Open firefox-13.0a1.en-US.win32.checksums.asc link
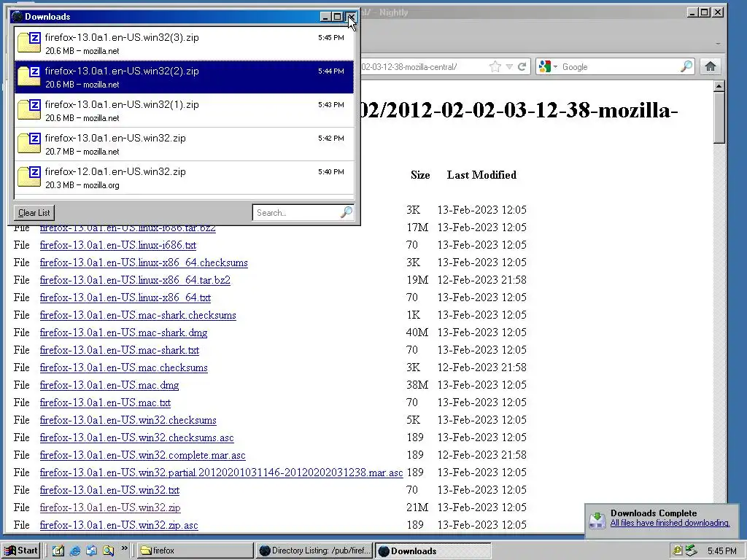Image resolution: width=747 pixels, height=560 pixels. coord(136,437)
